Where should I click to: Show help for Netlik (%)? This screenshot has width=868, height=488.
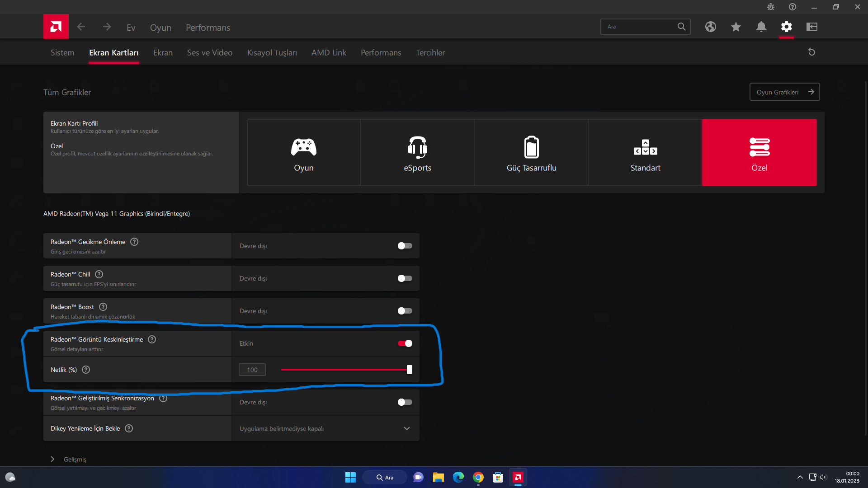click(x=86, y=370)
